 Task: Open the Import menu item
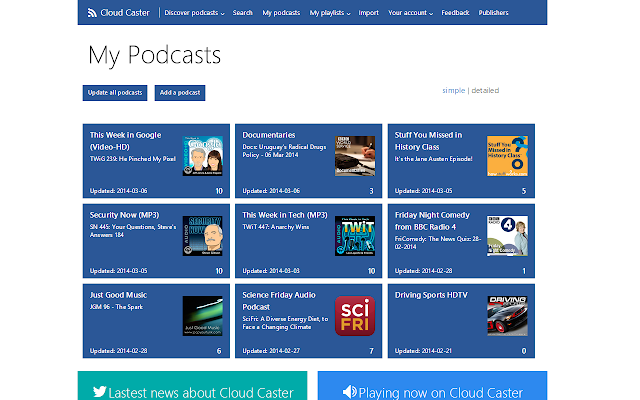[x=368, y=13]
